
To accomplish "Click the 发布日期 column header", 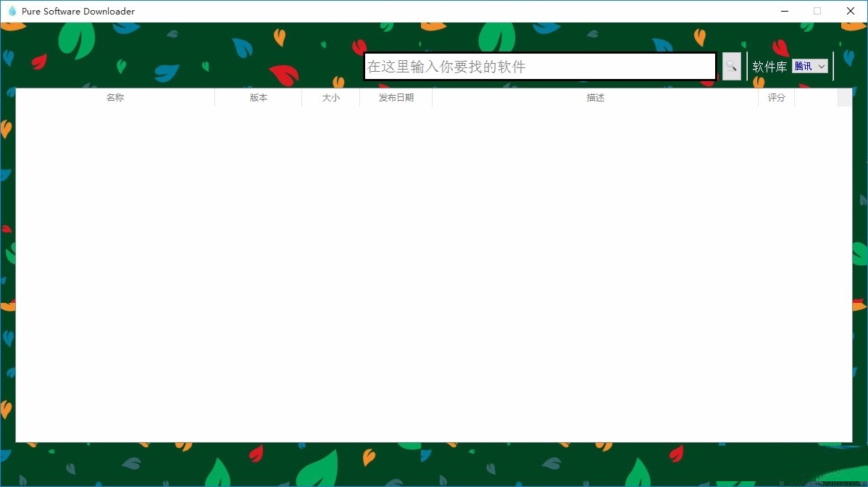I will coord(396,98).
